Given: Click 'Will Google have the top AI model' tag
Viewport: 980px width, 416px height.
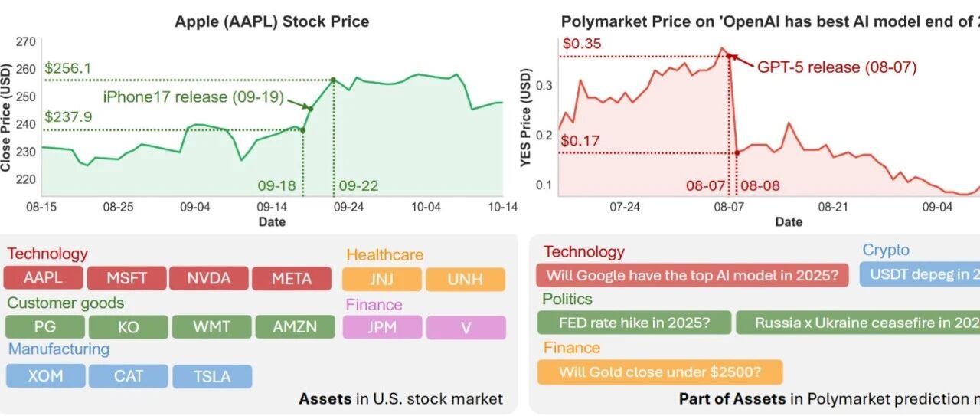Looking at the screenshot, I should pos(692,275).
